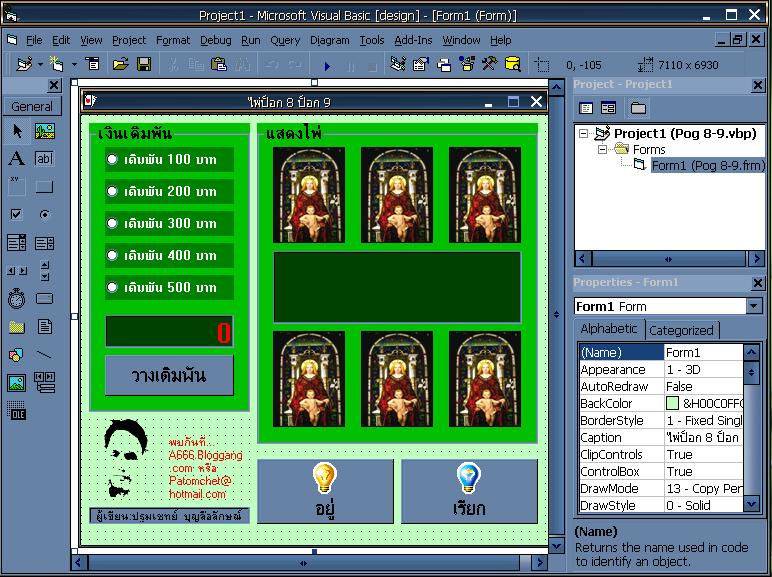Image resolution: width=772 pixels, height=577 pixels.
Task: Select the DriveListBox tool in toolbox
Action: [x=44, y=298]
